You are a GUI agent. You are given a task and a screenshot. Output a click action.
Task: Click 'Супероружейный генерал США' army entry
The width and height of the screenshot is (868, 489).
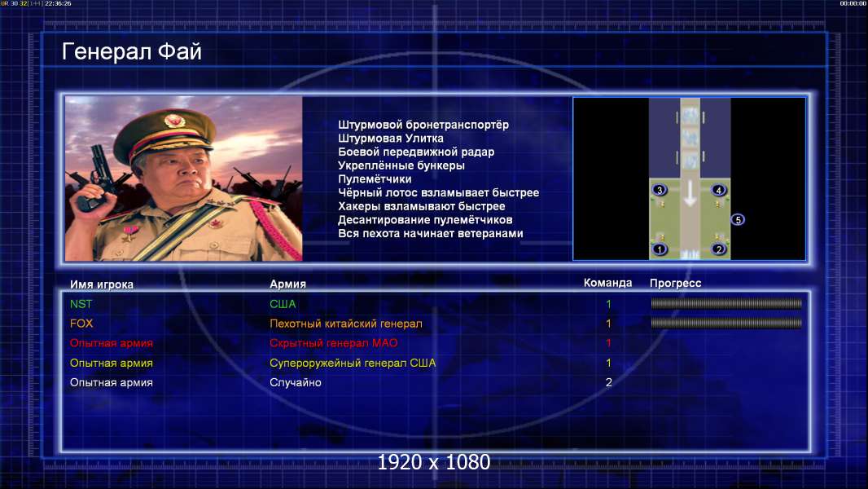[x=353, y=363]
